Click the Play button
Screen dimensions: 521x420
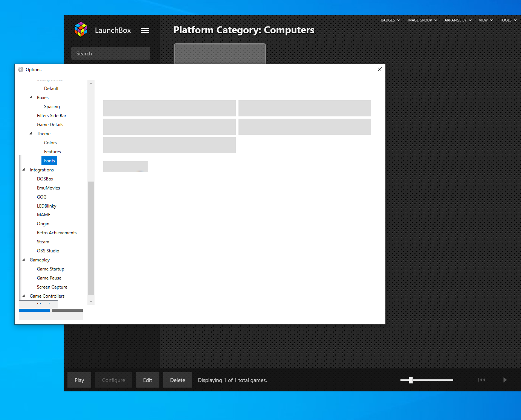point(79,380)
